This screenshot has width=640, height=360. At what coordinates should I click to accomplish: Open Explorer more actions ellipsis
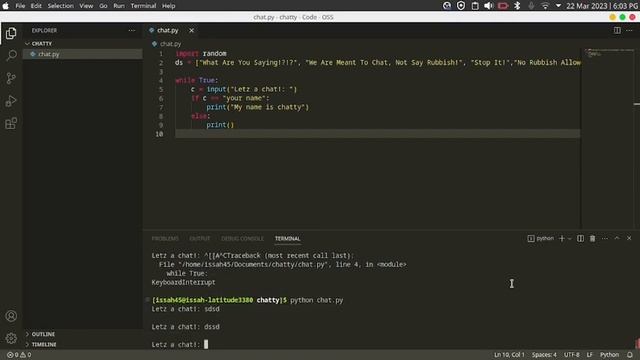[131, 31]
